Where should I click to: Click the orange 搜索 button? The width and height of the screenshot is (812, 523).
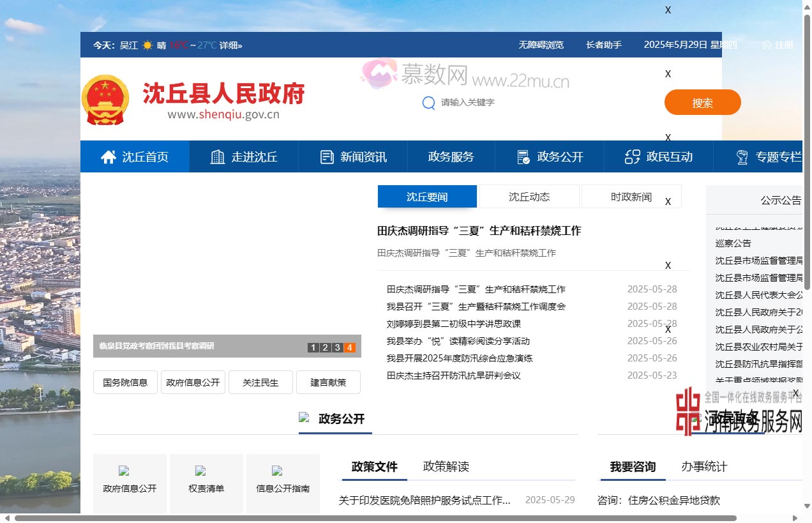coord(702,102)
